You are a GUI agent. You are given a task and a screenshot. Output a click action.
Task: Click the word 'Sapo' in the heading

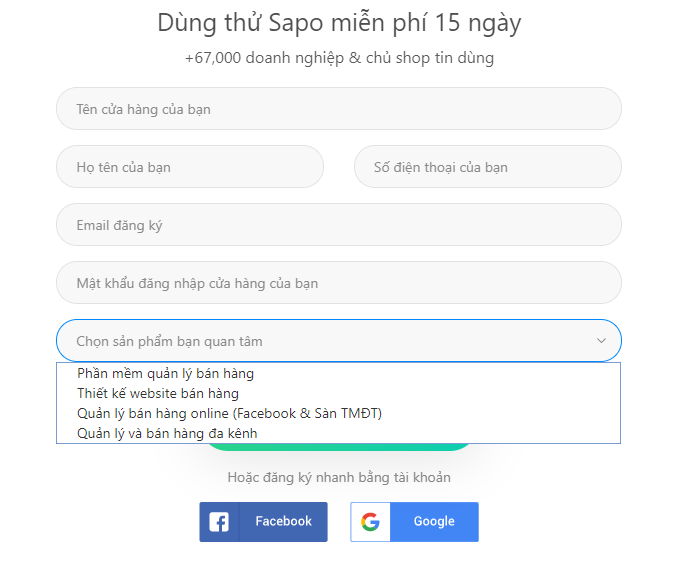point(296,22)
